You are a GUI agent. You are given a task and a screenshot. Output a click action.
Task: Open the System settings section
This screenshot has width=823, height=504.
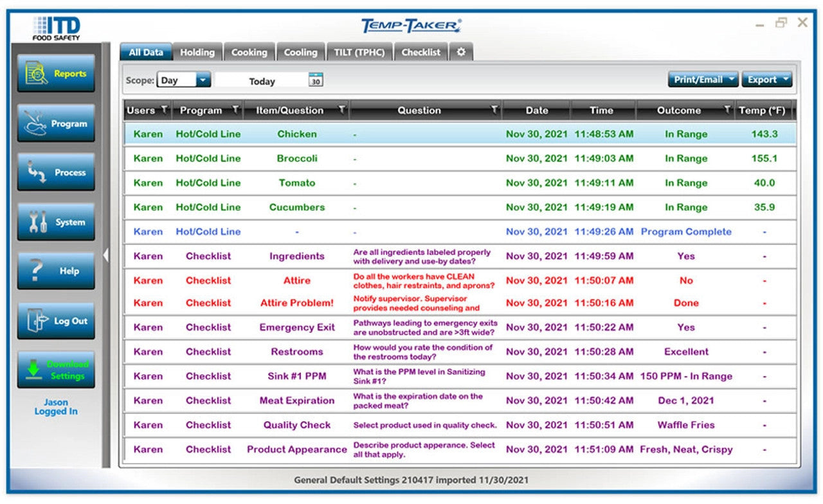pos(56,221)
